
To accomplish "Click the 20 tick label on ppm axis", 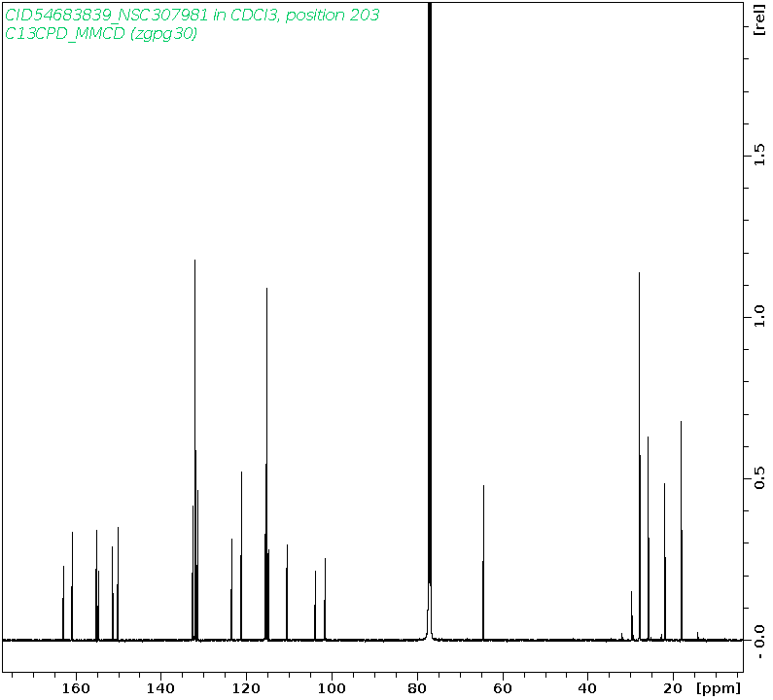I will point(673,688).
